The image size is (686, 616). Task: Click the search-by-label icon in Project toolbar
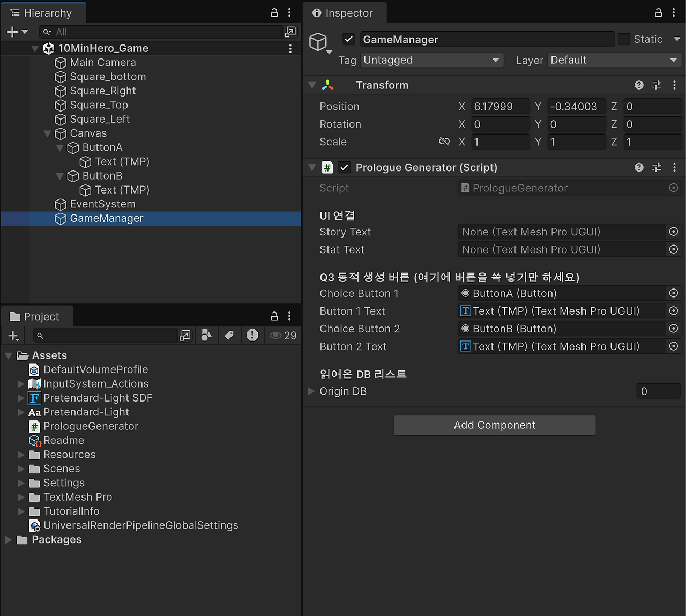pyautogui.click(x=229, y=335)
